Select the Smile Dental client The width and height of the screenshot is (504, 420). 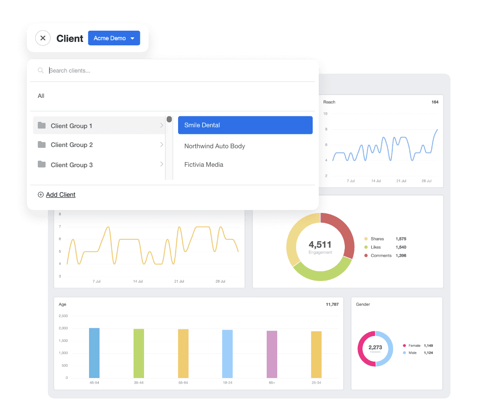[x=245, y=125]
